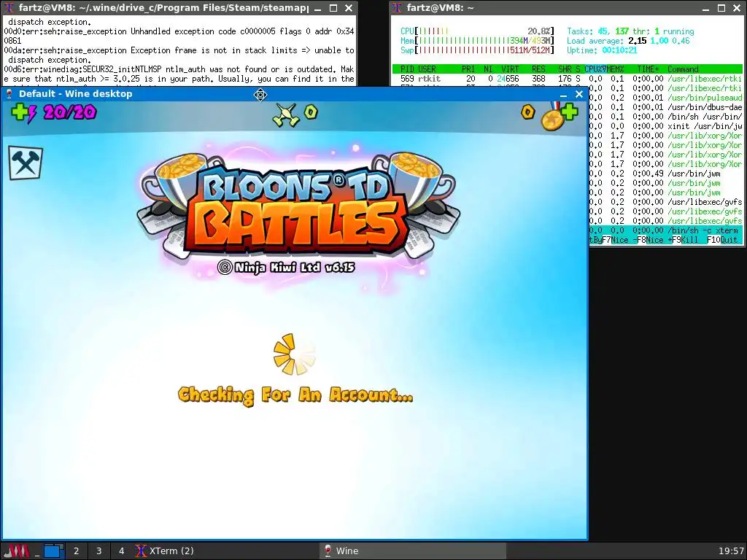Open the XTerm (2) taskbar entry

click(226, 551)
